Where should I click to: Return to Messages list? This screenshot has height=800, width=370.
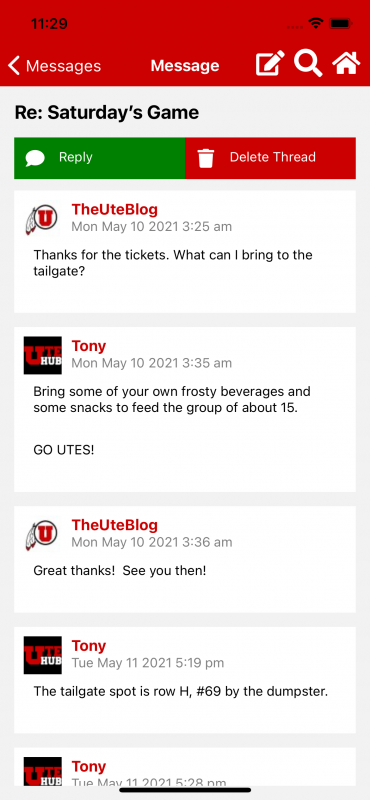click(55, 66)
